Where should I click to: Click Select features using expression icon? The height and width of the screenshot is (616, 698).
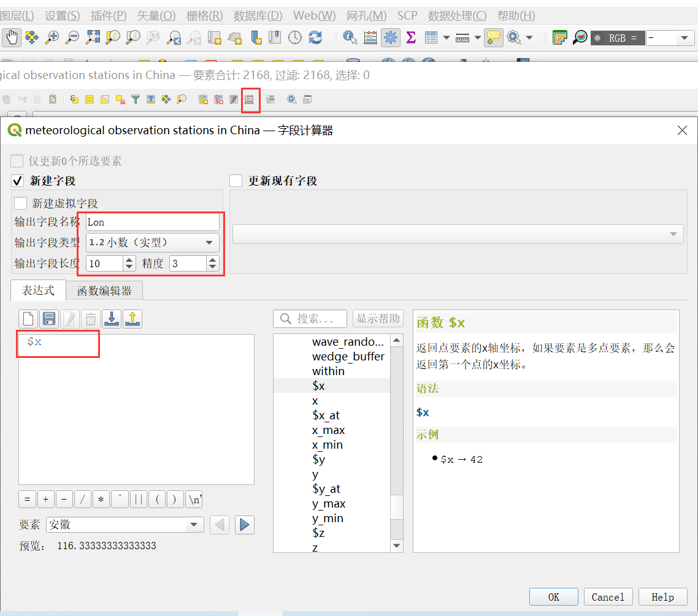click(74, 99)
